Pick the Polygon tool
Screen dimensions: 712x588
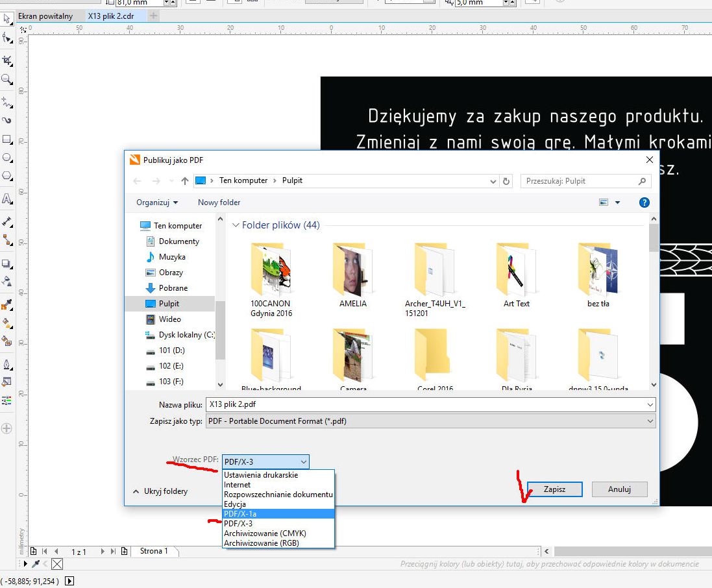(7, 176)
